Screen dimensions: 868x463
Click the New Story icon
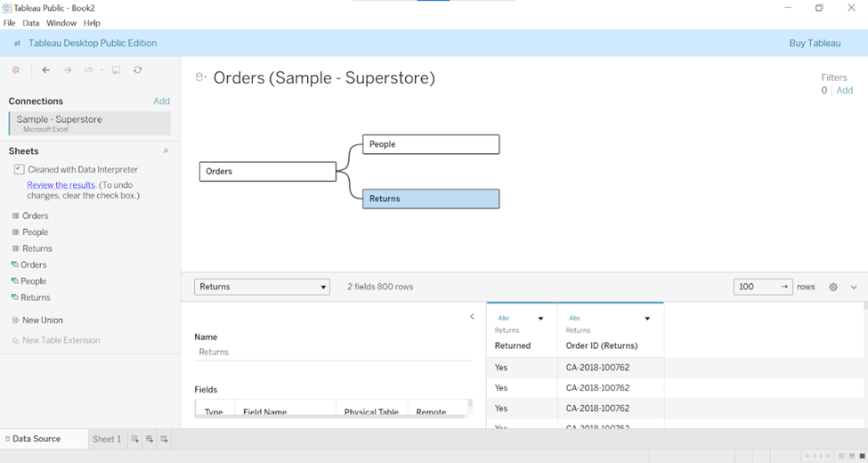(x=165, y=439)
